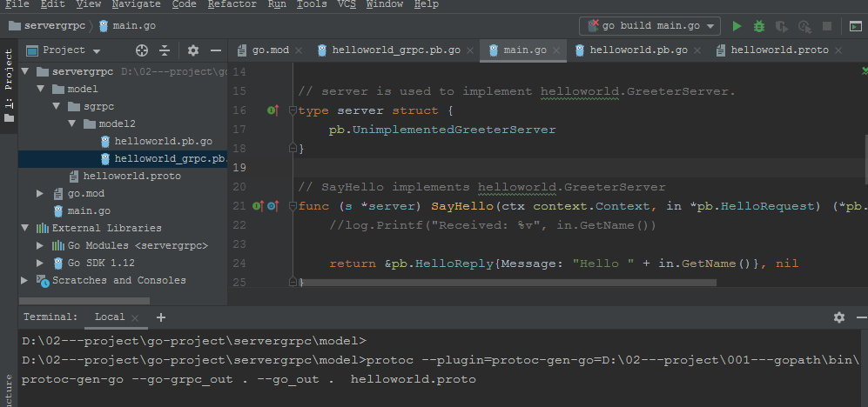
Task: Click the implements gutter icon on line 16
Action: (x=273, y=110)
